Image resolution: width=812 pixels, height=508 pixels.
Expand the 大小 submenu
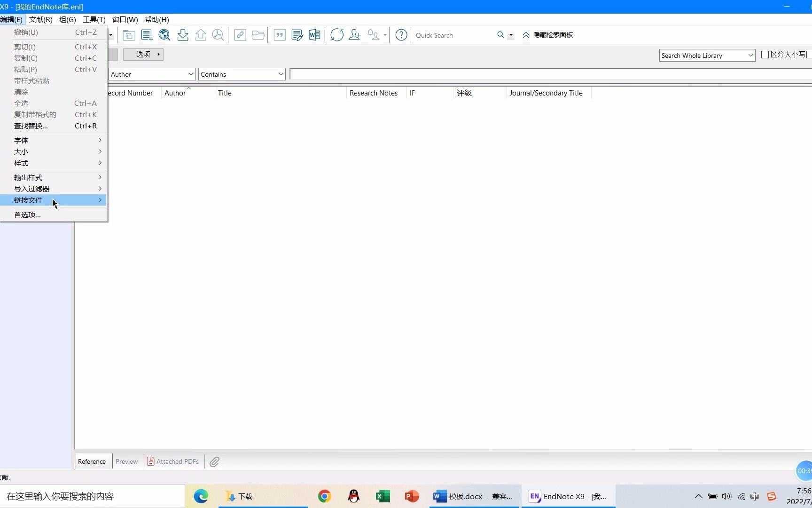tap(53, 151)
